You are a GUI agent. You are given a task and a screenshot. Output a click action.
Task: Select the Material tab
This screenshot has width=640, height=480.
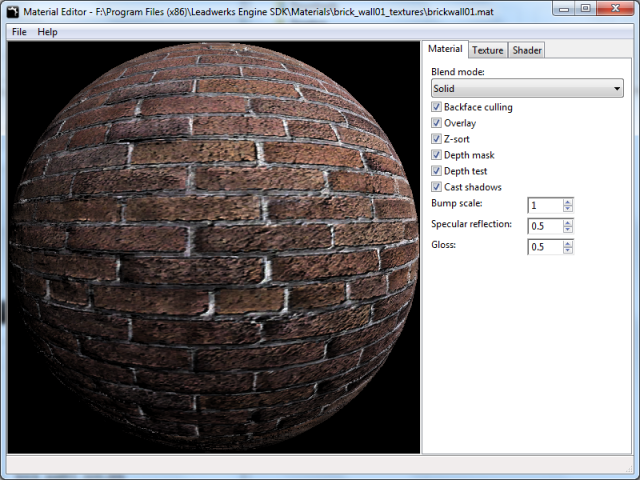coord(445,49)
